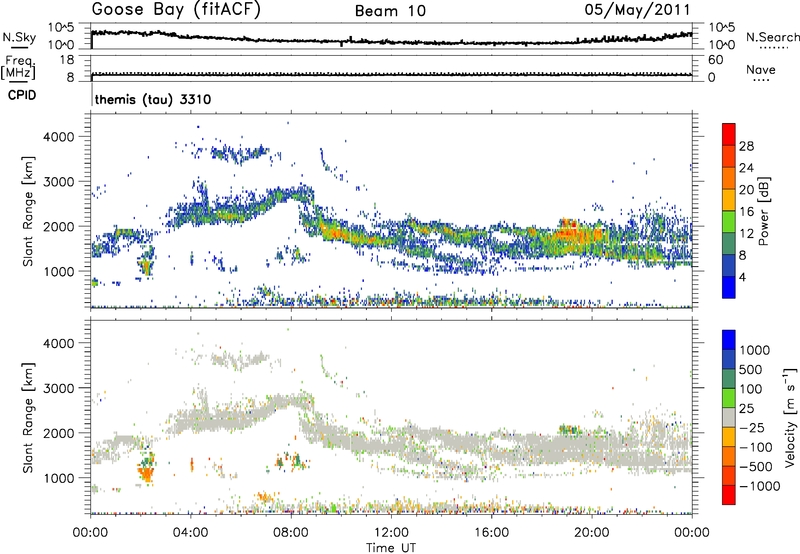
Task: Select the '12' tick on Power colorbar
Action: (746, 234)
